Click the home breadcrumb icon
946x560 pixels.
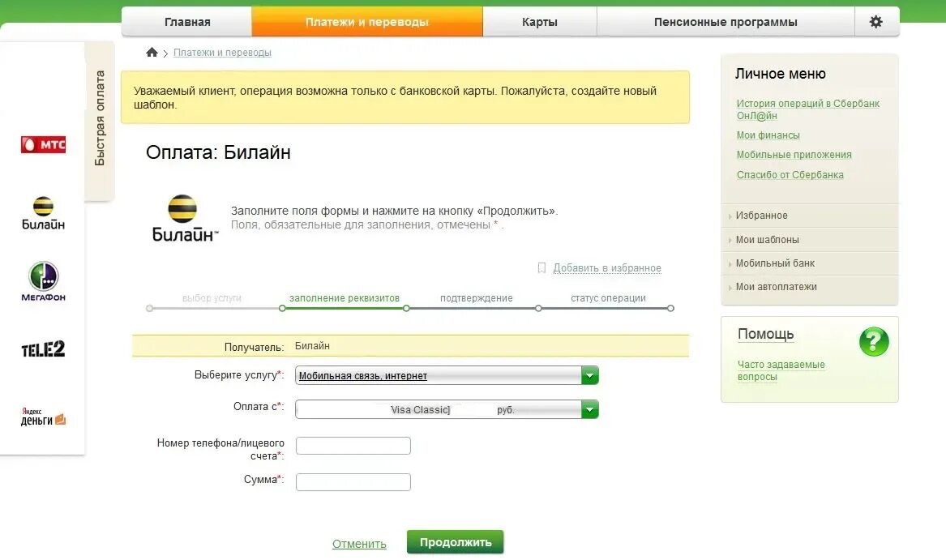click(x=152, y=51)
